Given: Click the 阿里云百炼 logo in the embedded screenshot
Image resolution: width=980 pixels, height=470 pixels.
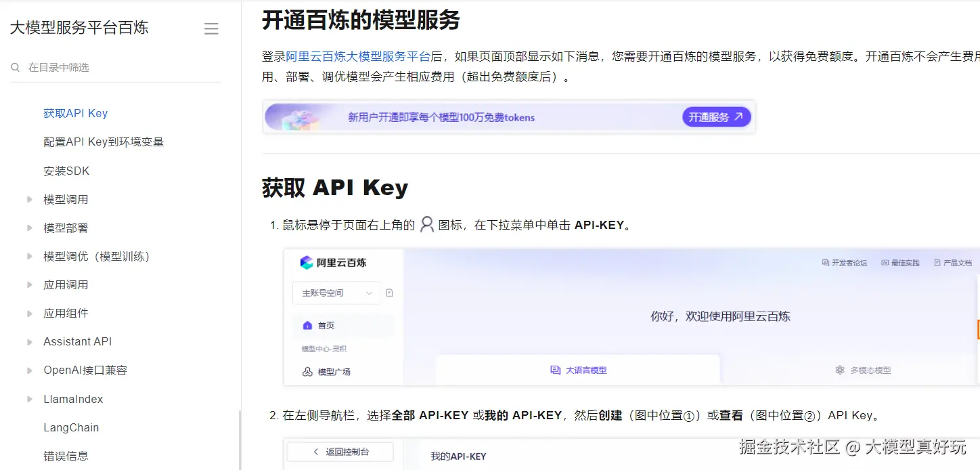Looking at the screenshot, I should click(x=333, y=263).
